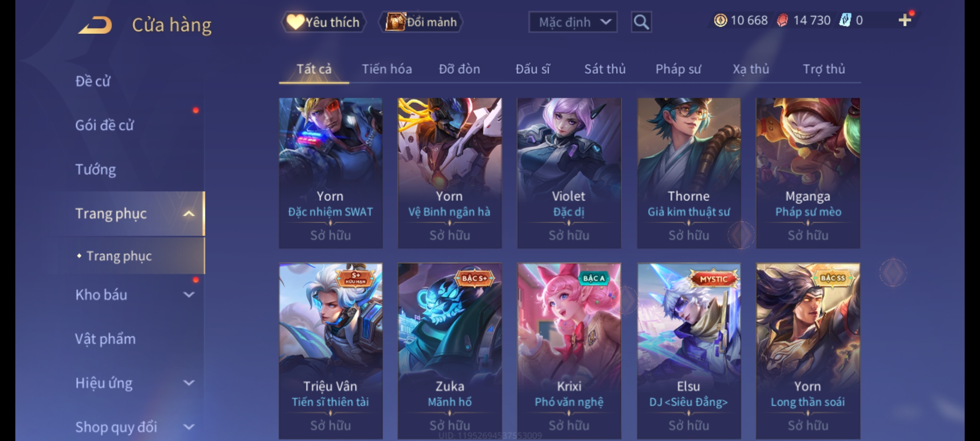
Task: Select Elsu DJ Siêu Đẳng skin card
Action: 688,351
